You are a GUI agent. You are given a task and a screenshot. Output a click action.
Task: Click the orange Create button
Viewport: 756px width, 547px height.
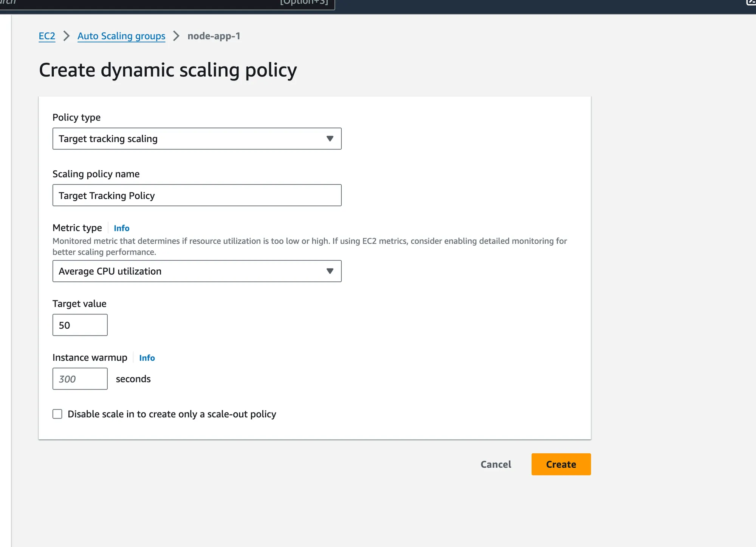pyautogui.click(x=561, y=464)
